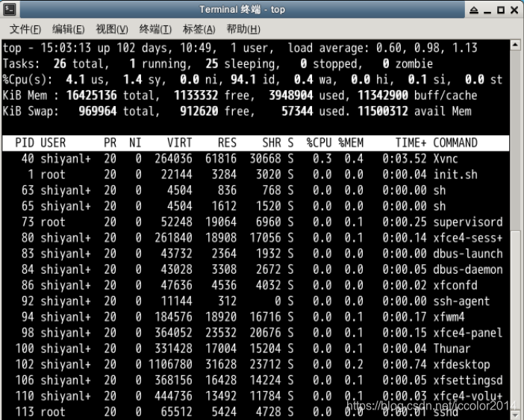
Task: Click the VIRT column header
Action: click(x=179, y=143)
